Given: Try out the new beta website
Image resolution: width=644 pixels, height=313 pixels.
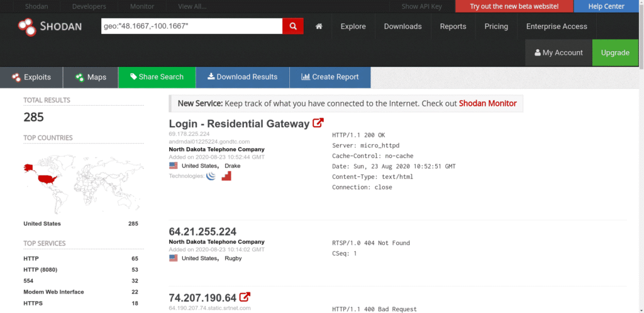Looking at the screenshot, I should [514, 6].
